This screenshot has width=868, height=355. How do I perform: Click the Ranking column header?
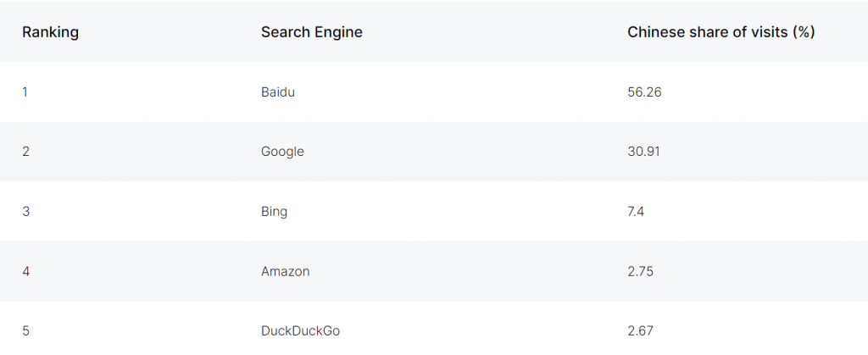tap(50, 32)
